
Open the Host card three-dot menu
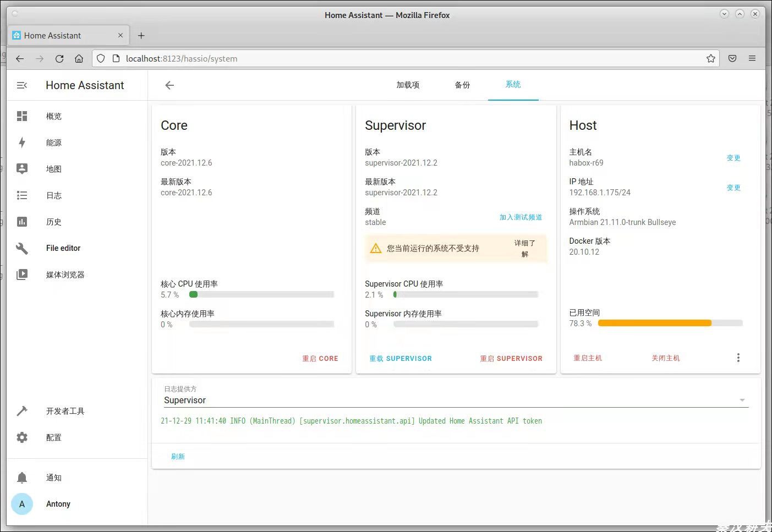point(738,358)
